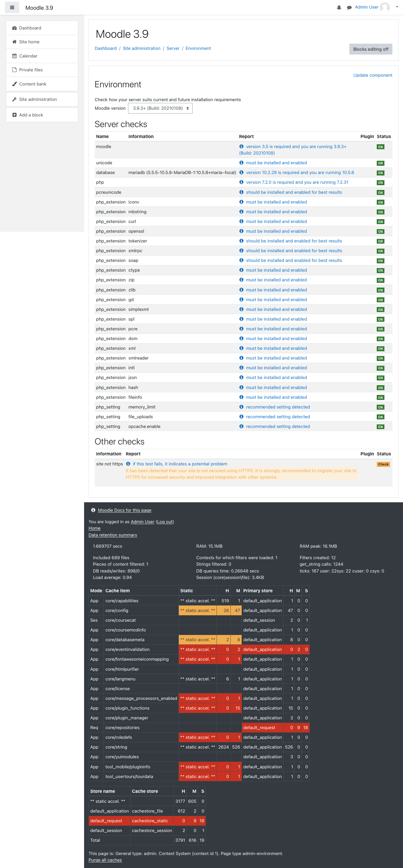Click the info icon in the unicode row
The height and width of the screenshot is (868, 403).
[x=241, y=163]
